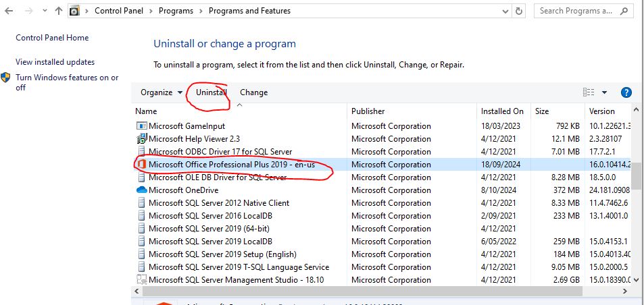Image resolution: width=644 pixels, height=305 pixels.
Task: Select the Microsoft OneDrive cloud icon
Action: click(142, 190)
